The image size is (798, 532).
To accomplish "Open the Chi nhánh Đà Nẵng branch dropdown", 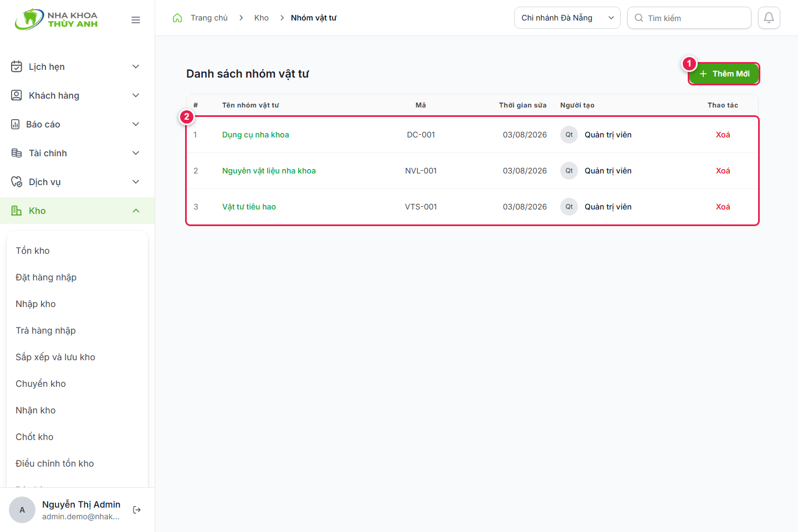I will (567, 18).
